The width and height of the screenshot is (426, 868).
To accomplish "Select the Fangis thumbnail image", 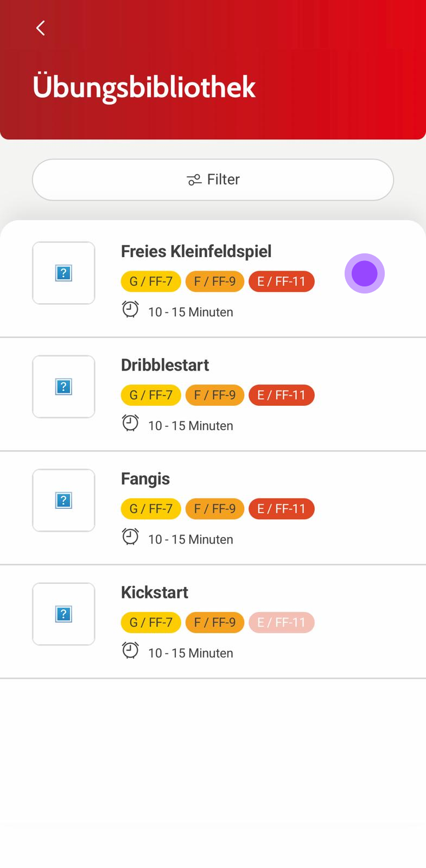I will click(x=63, y=500).
